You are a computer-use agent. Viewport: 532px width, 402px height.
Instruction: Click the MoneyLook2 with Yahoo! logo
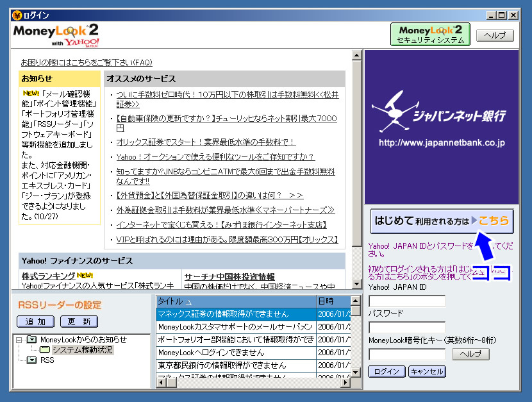[56, 35]
